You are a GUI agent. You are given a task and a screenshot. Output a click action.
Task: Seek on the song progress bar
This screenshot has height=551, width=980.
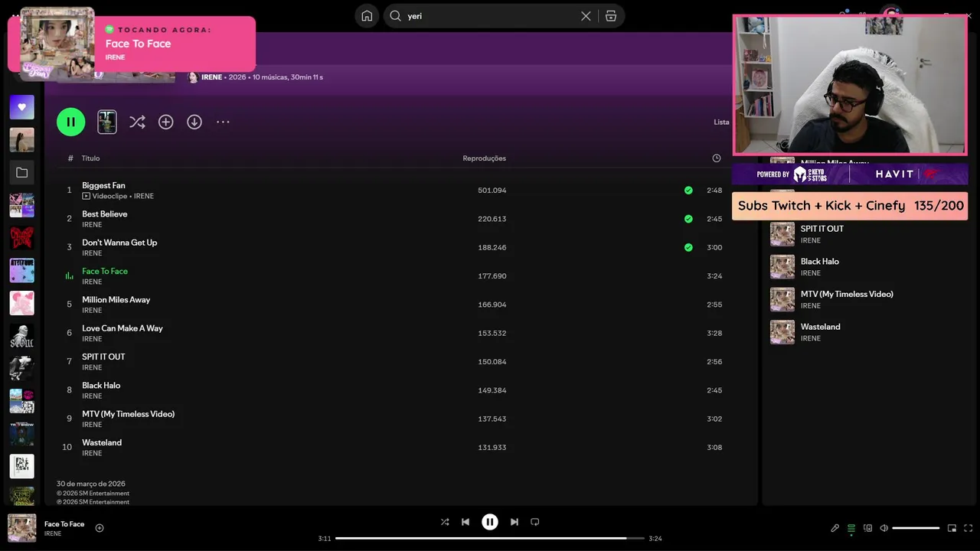490,538
